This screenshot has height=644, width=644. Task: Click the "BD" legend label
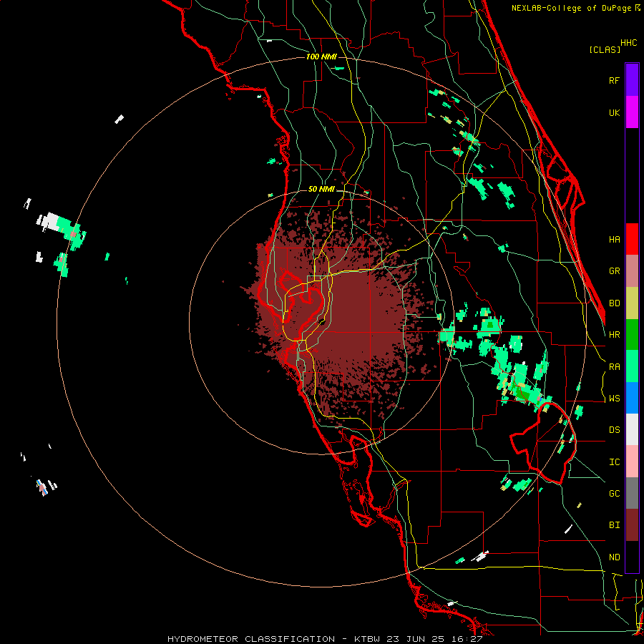tap(614, 303)
